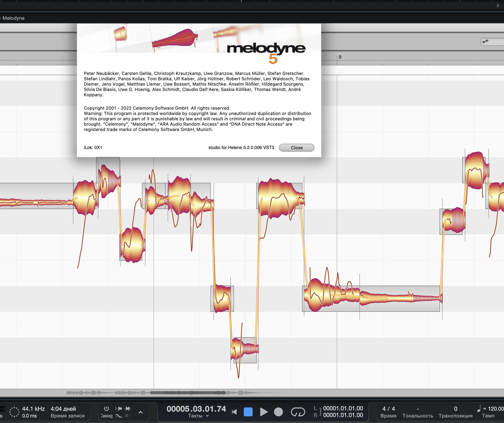Image resolution: width=504 pixels, height=423 pixels.
Task: Click the Тональность key field
Action: click(x=418, y=412)
